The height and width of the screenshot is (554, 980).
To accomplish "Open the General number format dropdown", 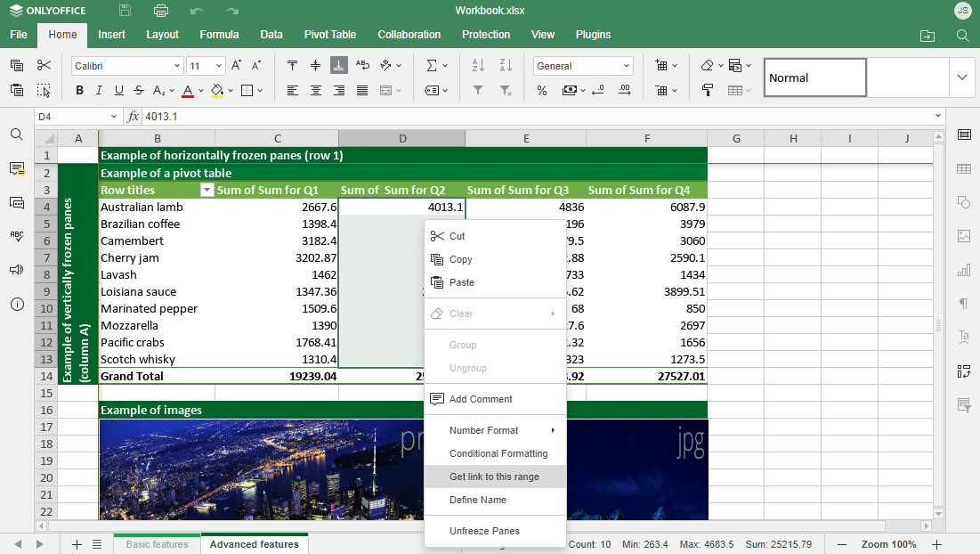I will tap(628, 65).
